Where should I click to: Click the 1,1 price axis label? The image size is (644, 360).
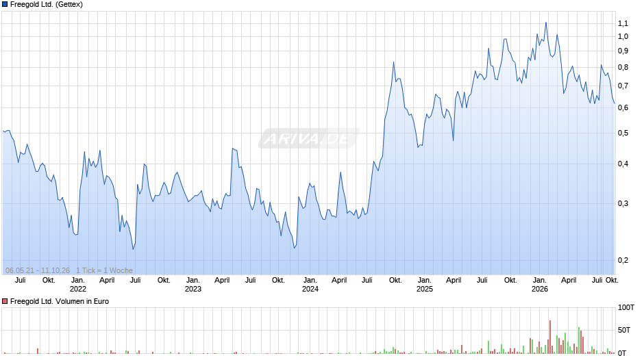point(623,23)
